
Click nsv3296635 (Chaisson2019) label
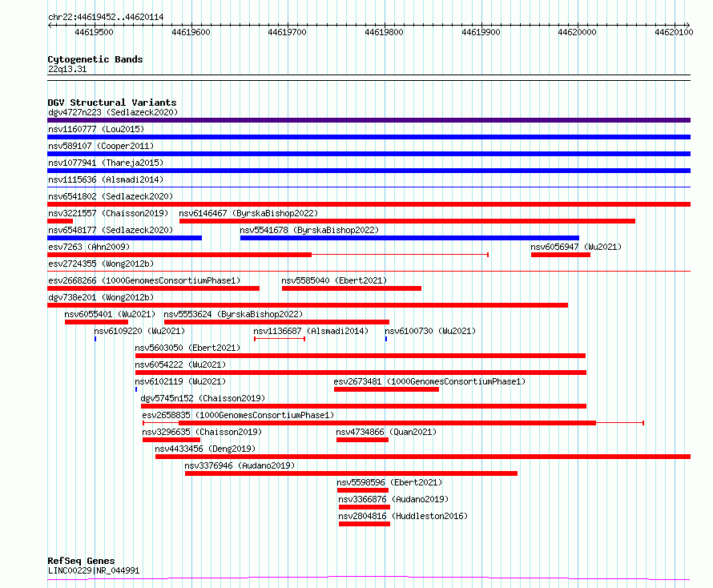[203, 432]
